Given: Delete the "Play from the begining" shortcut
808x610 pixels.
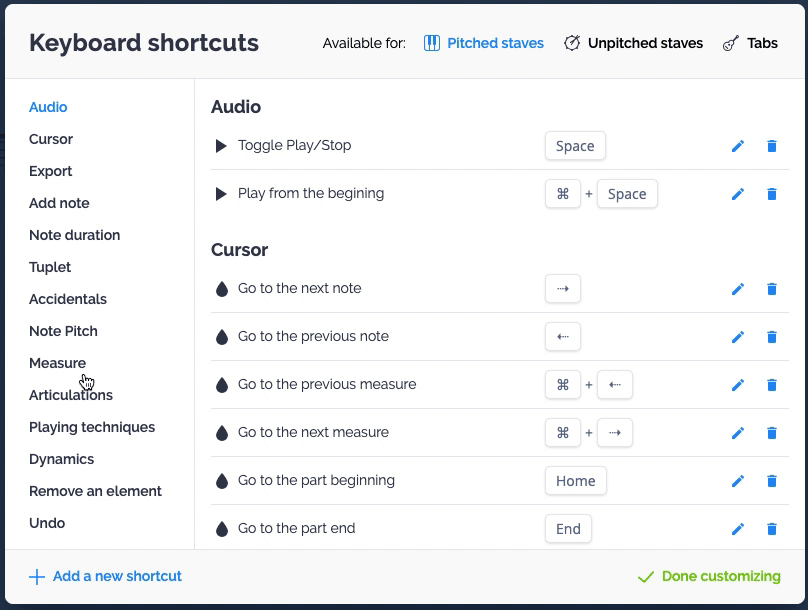Looking at the screenshot, I should tap(771, 193).
